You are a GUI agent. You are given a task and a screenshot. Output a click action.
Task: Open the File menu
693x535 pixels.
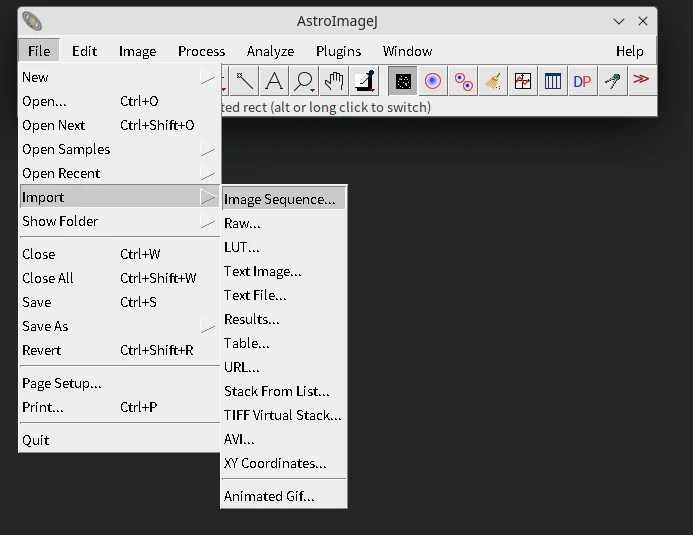click(x=39, y=51)
